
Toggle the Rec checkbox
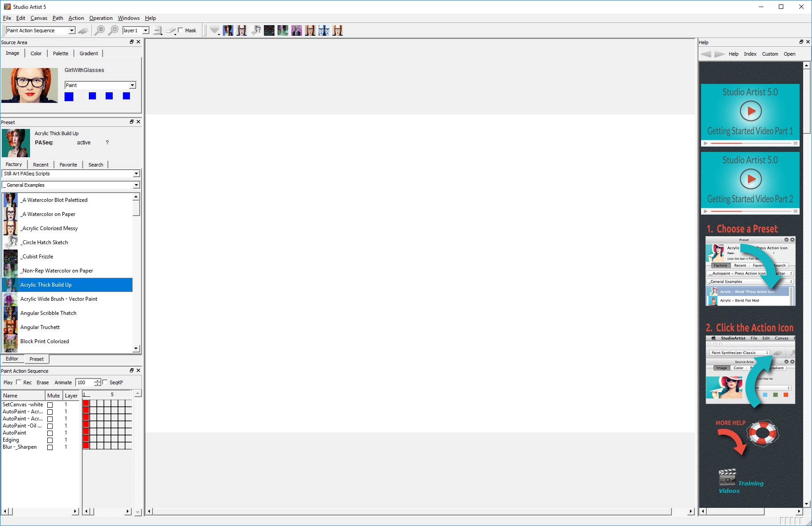coord(19,382)
